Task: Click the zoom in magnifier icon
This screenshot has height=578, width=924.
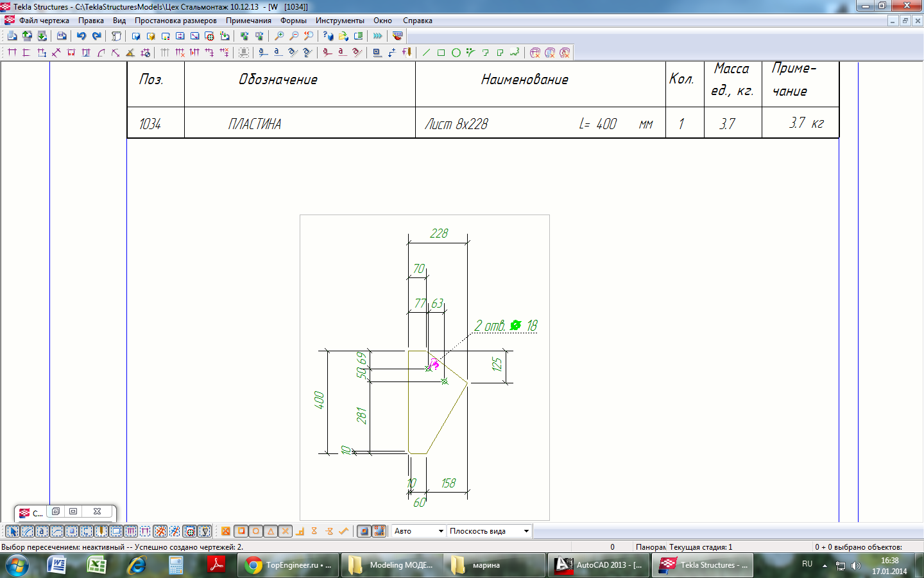Action: pos(279,36)
